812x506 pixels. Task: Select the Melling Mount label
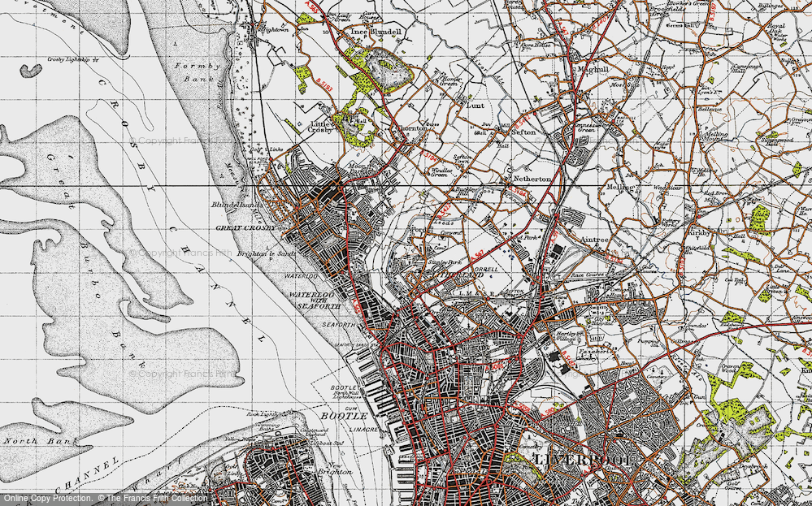pyautogui.click(x=714, y=136)
